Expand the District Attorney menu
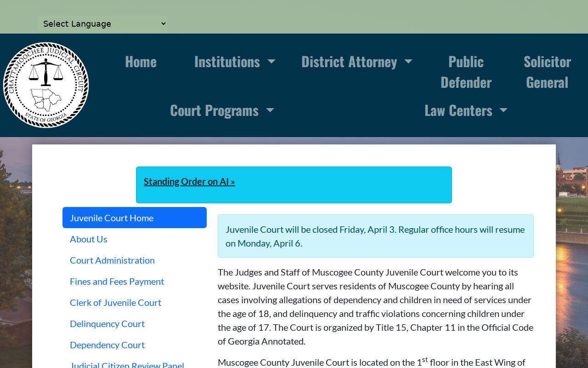Image resolution: width=588 pixels, height=368 pixels. point(356,62)
